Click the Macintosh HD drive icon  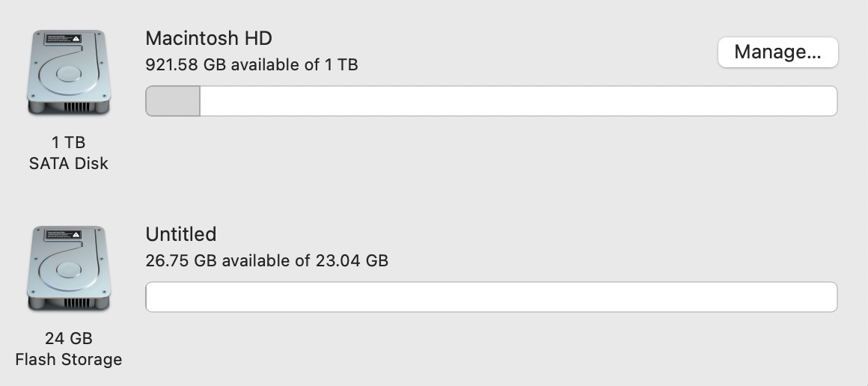pyautogui.click(x=69, y=73)
